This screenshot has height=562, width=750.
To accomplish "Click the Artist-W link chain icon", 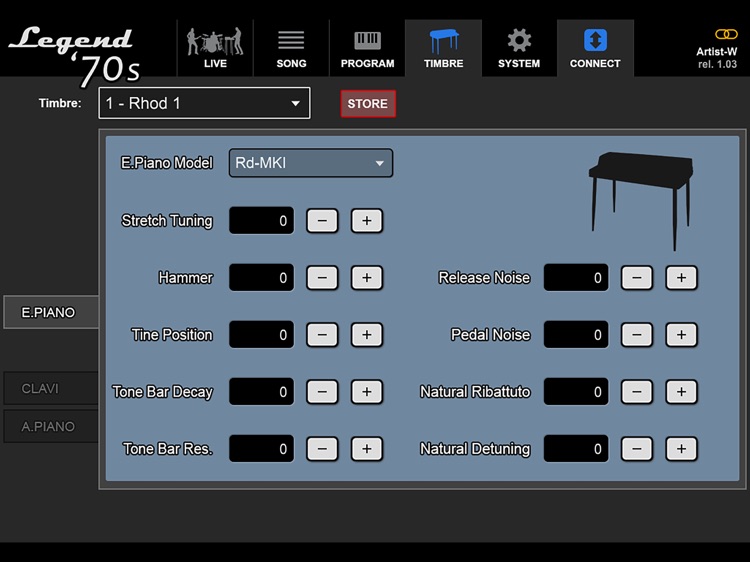I will point(726,34).
